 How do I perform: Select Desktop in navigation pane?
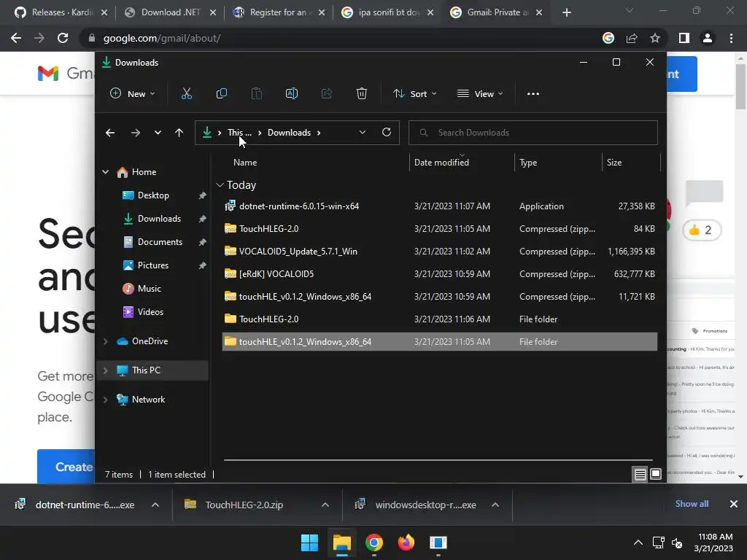pos(153,195)
